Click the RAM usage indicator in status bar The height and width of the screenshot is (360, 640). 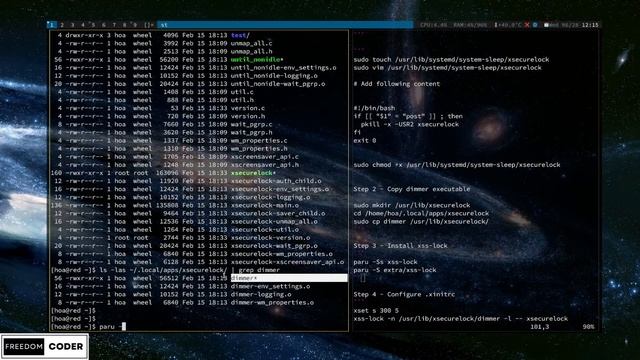(470, 25)
